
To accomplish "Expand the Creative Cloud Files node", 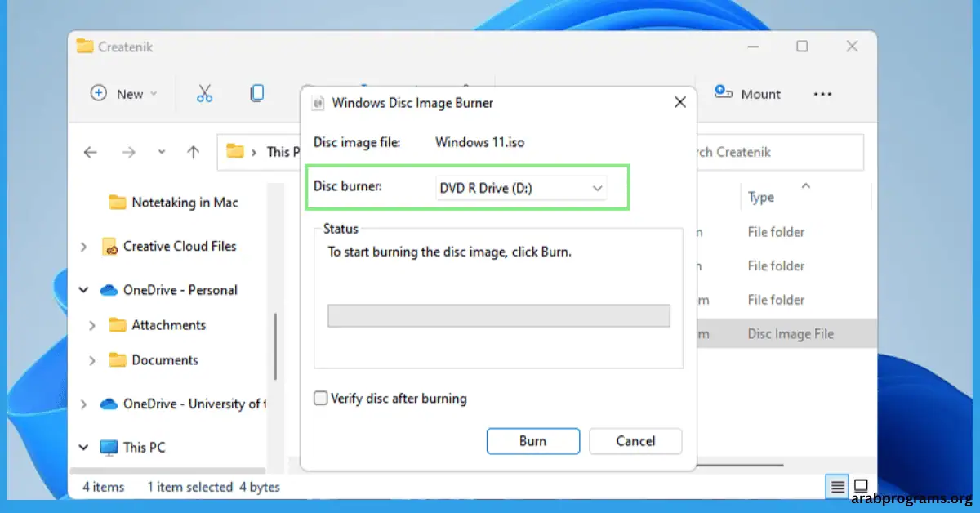I will (x=83, y=246).
